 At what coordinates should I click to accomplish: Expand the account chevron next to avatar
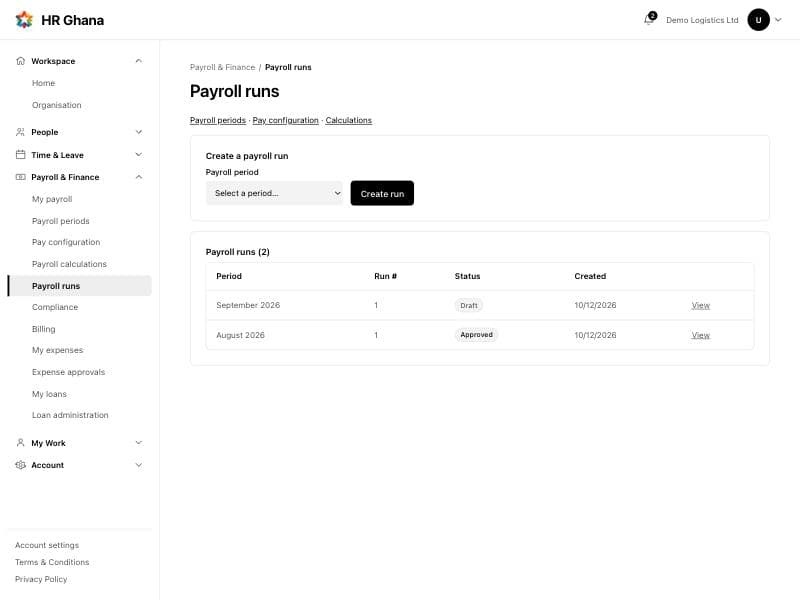click(x=778, y=20)
